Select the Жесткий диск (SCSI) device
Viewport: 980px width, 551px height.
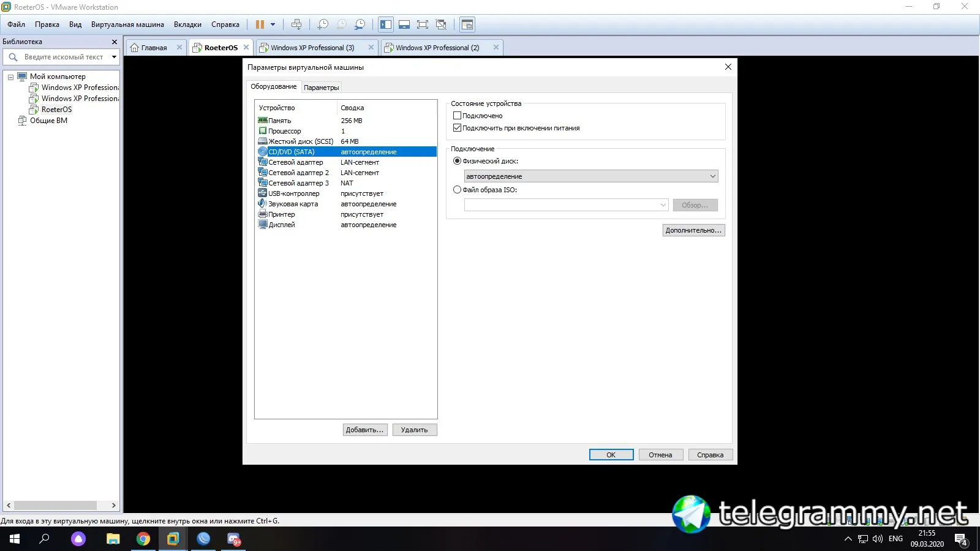(346, 141)
